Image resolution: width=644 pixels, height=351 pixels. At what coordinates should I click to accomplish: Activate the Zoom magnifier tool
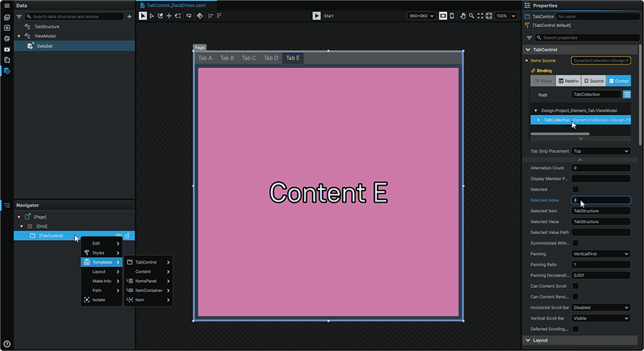472,16
